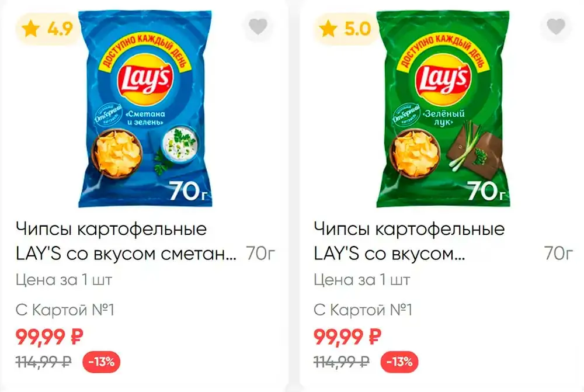Click the 4.9 star rating badge
The image size is (584, 392).
pyautogui.click(x=48, y=29)
